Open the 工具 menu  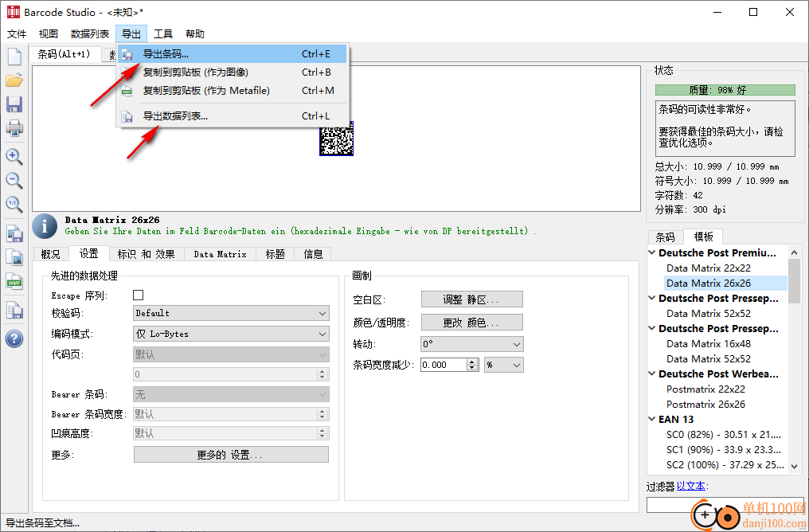tap(163, 34)
